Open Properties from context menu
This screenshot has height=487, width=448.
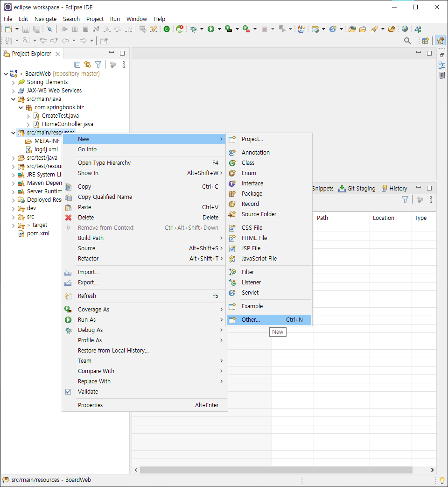click(145, 405)
